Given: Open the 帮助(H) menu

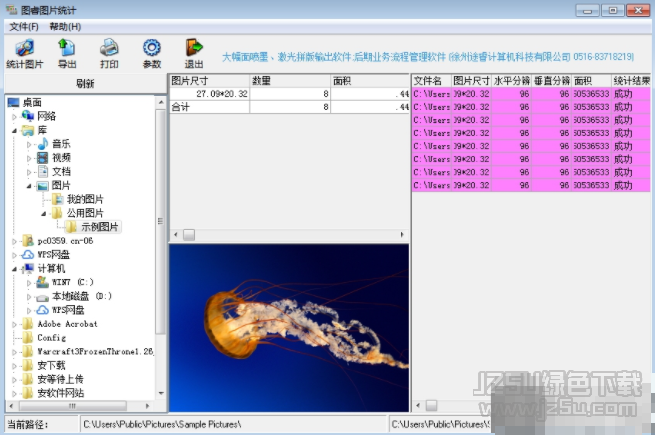Looking at the screenshot, I should pos(65,27).
